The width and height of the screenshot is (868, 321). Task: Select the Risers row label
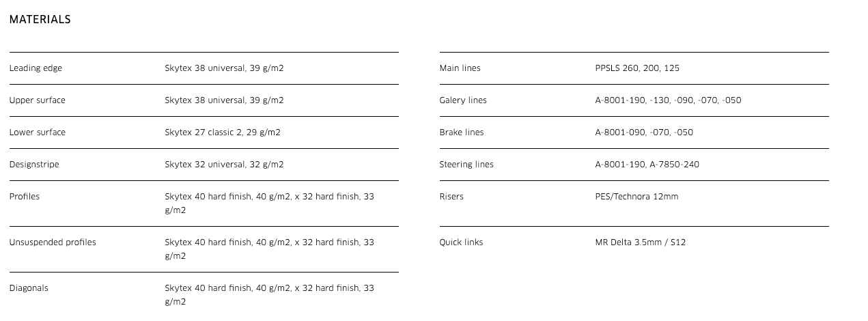(x=451, y=197)
